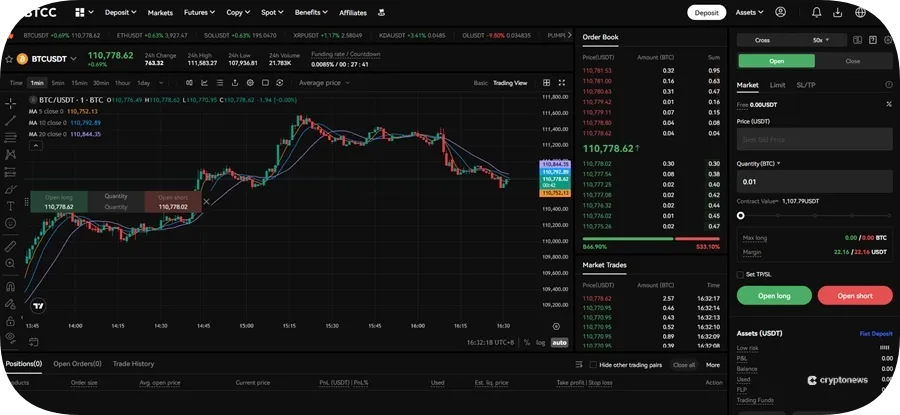This screenshot has height=415, width=900.
Task: Expand the Futures menu
Action: click(x=199, y=12)
